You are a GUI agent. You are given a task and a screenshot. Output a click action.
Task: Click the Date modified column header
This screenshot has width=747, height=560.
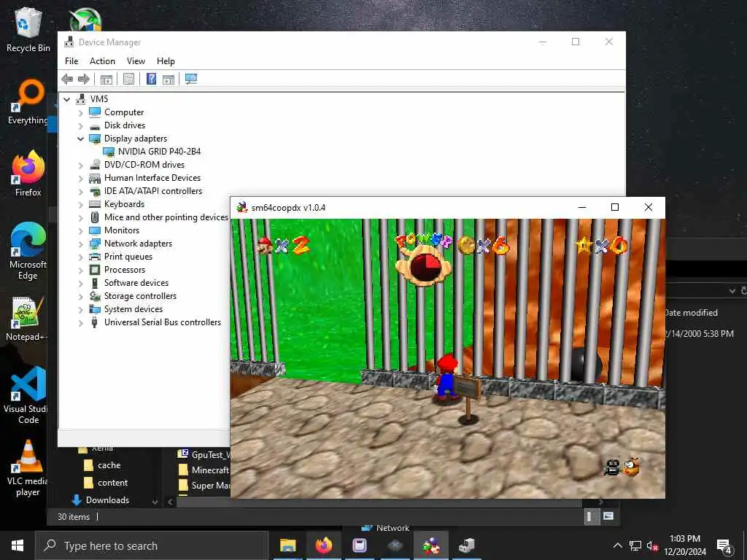click(x=691, y=313)
